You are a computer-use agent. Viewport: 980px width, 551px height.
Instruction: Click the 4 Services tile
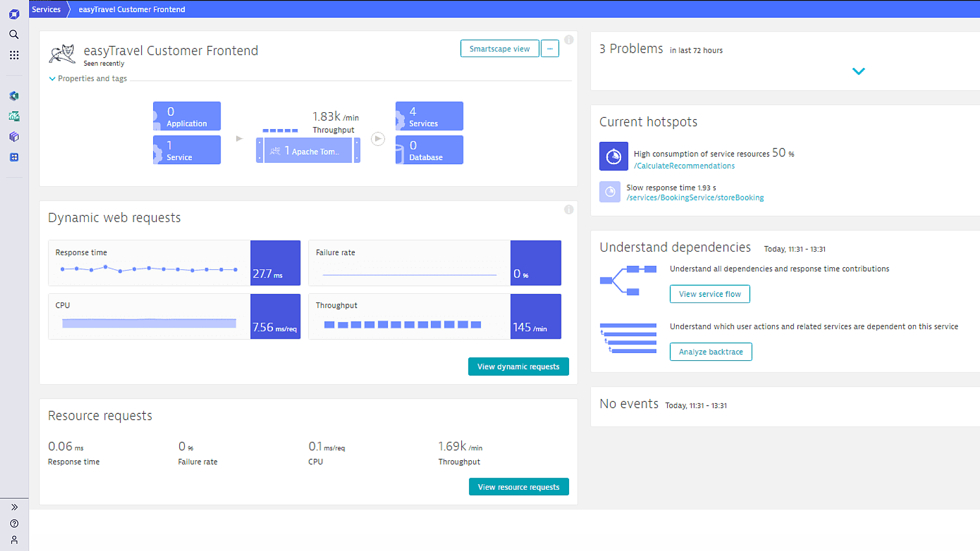[429, 116]
